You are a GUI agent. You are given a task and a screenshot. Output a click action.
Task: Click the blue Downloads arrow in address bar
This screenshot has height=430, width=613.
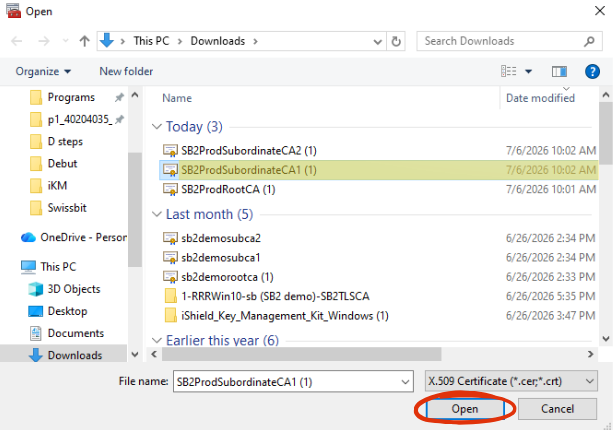(107, 41)
